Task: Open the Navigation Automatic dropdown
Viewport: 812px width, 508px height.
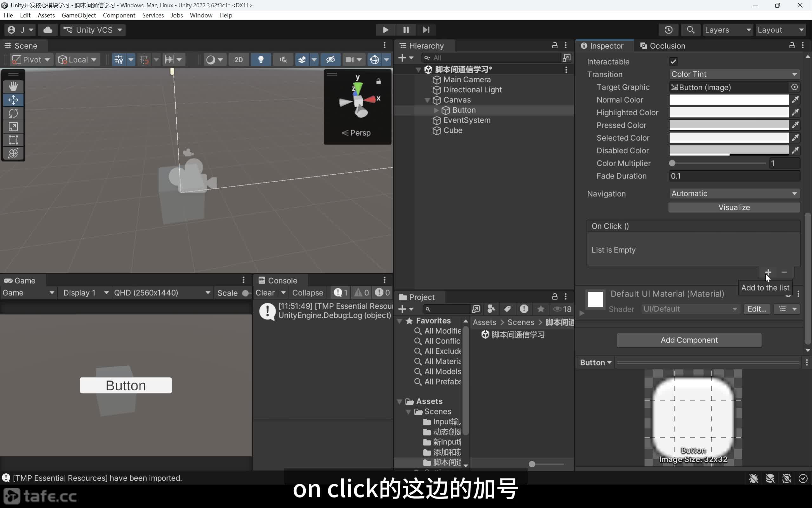Action: 734,194
